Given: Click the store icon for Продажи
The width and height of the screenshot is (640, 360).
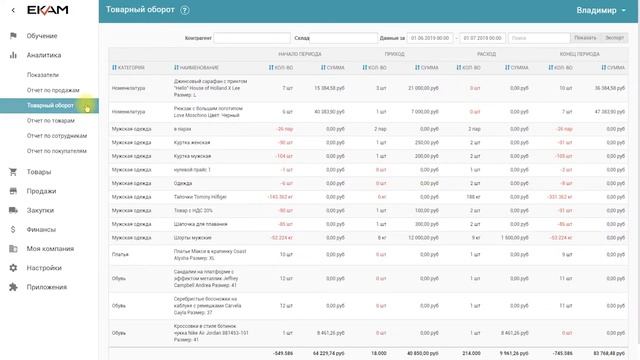Looking at the screenshot, I should point(13,191).
